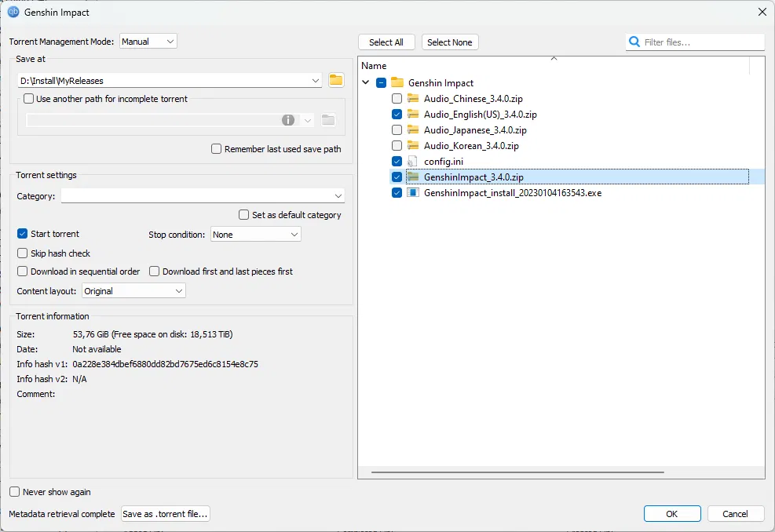Viewport: 775px width, 532px height.
Task: Enable Skip hash check
Action: tap(22, 253)
